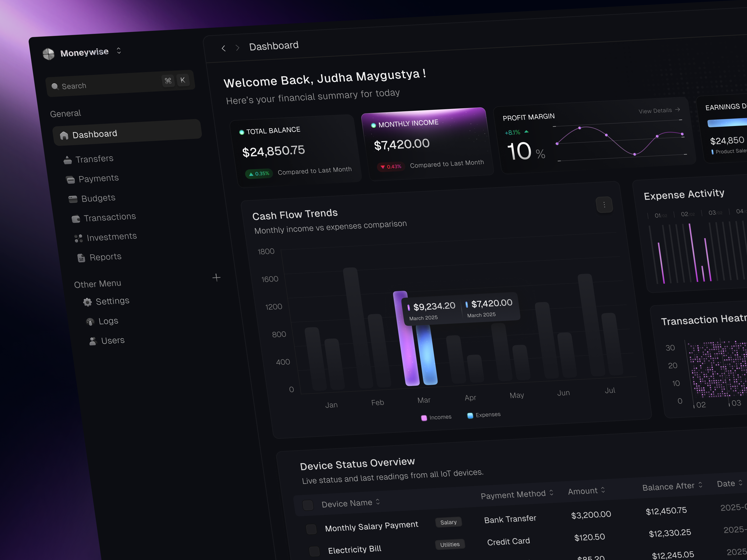Open Investments from the sidebar icon
The image size is (747, 560).
[x=78, y=238]
